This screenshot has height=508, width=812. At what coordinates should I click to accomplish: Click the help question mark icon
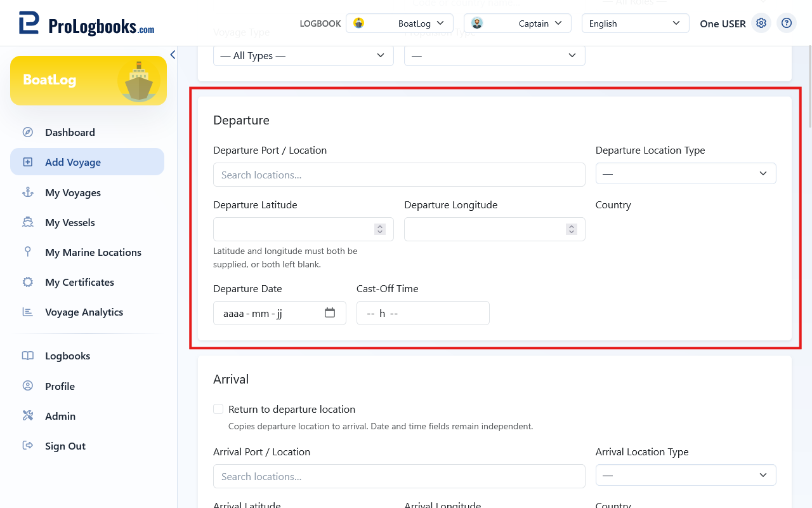[x=787, y=23]
